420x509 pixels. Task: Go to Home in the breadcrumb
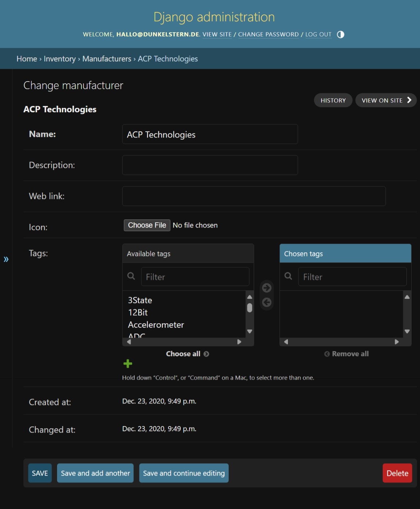(x=27, y=59)
